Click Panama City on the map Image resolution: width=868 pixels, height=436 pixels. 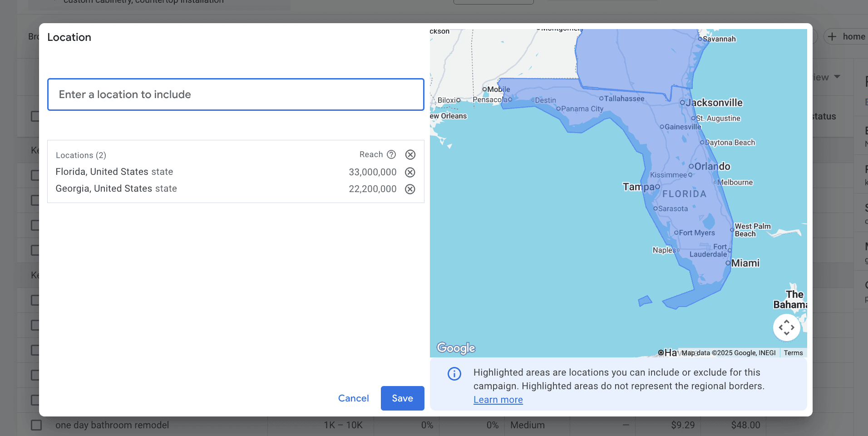click(x=582, y=109)
